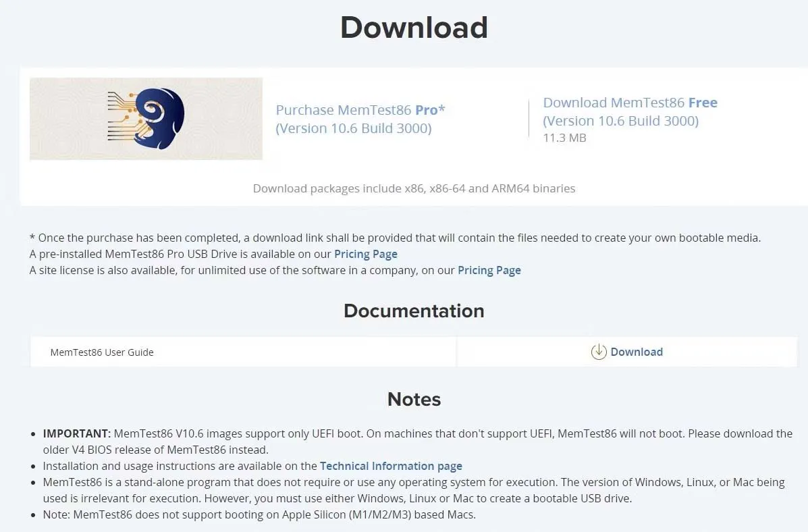Click the version text under MemTest86 Free
The image size is (808, 532).
click(620, 121)
